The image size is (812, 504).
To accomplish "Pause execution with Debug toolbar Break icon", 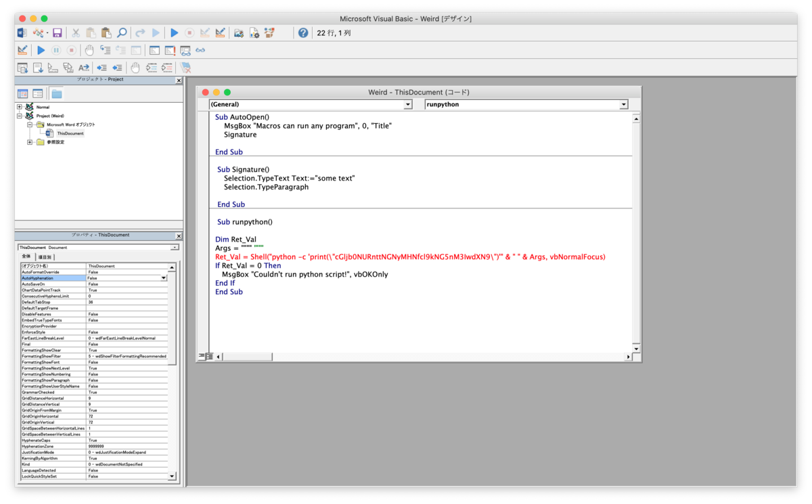I will click(56, 50).
